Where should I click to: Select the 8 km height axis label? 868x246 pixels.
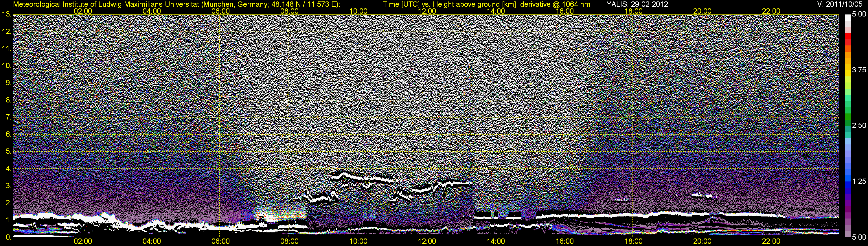coord(8,100)
